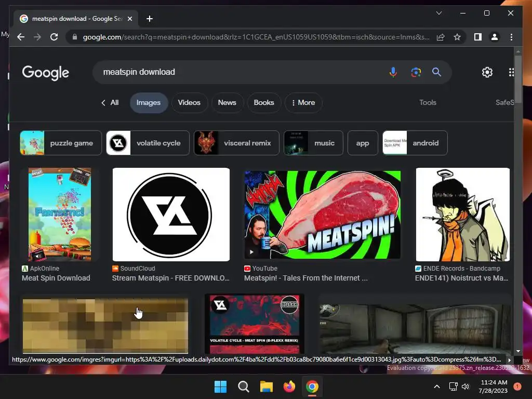The image size is (532, 399).
Task: Click the Chrome icon in taskbar
Action: [312, 387]
